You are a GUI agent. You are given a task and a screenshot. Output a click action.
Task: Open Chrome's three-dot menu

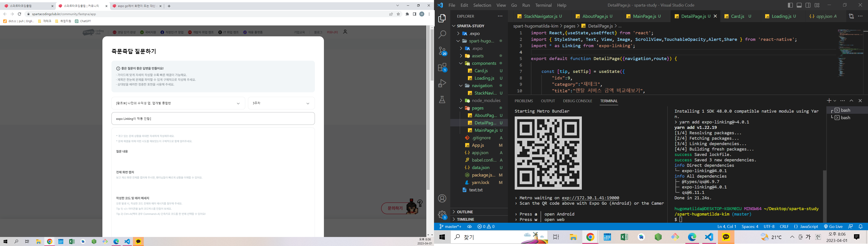coord(429,14)
